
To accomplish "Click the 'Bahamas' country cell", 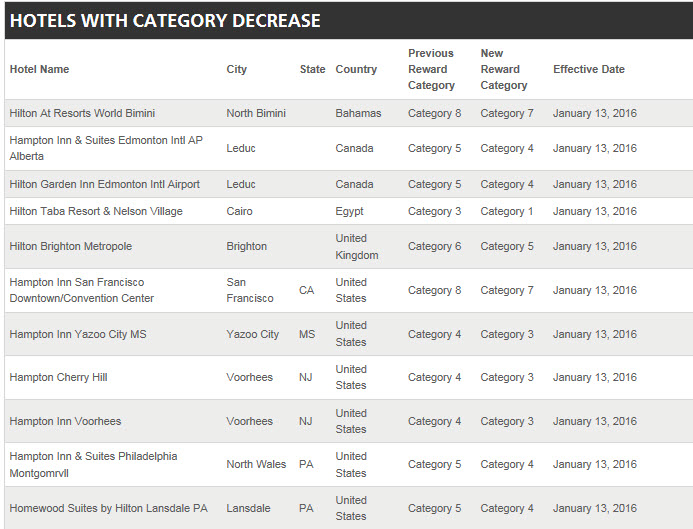I will 358,113.
